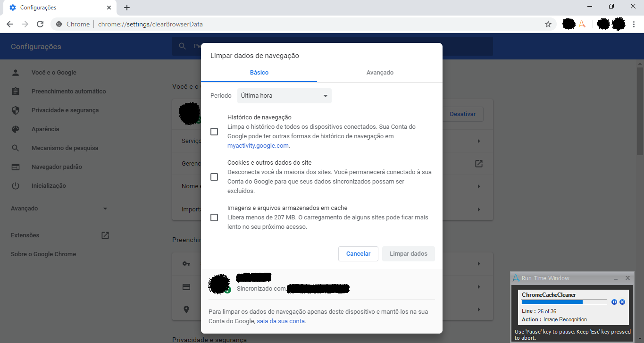Viewport: 644px width, 343px height.
Task: Expand the Avançado section in the sidebar
Action: (x=105, y=209)
